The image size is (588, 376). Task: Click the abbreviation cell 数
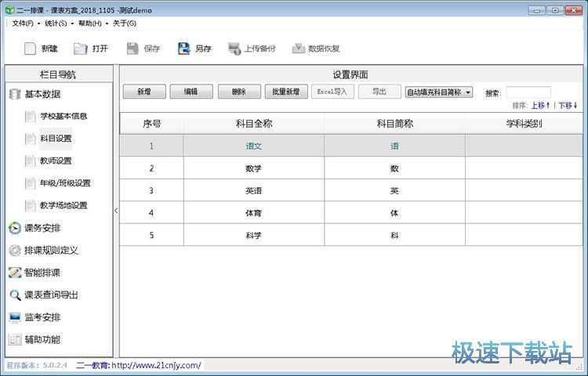point(395,168)
